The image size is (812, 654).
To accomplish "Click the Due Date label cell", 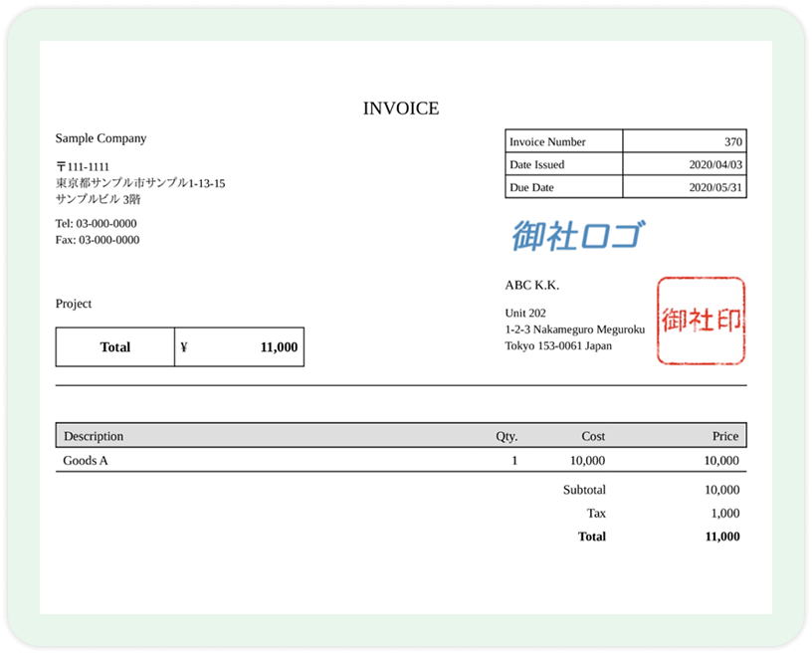I will pos(564,186).
